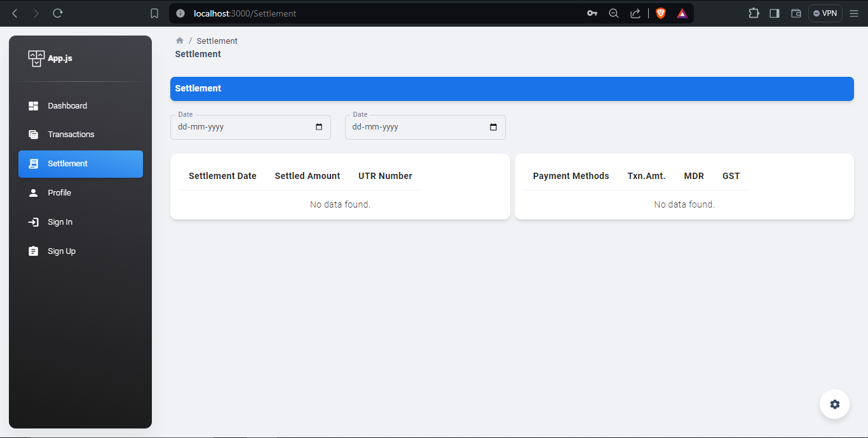This screenshot has width=868, height=438.
Task: Focus the second Date input field
Action: (x=425, y=127)
